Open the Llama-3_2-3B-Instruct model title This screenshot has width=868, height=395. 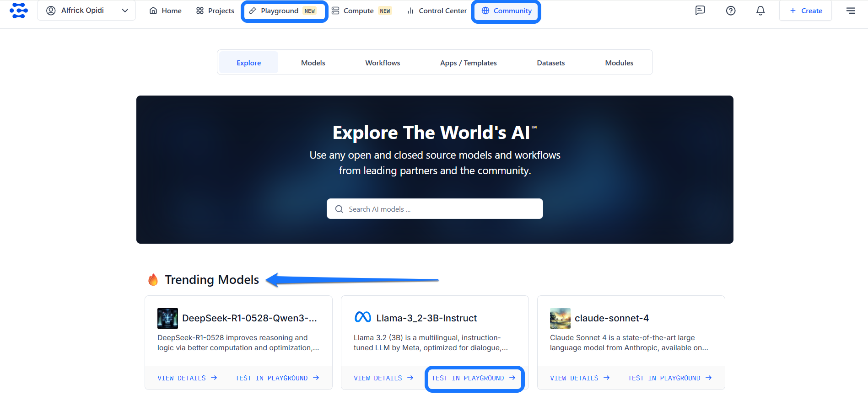426,318
